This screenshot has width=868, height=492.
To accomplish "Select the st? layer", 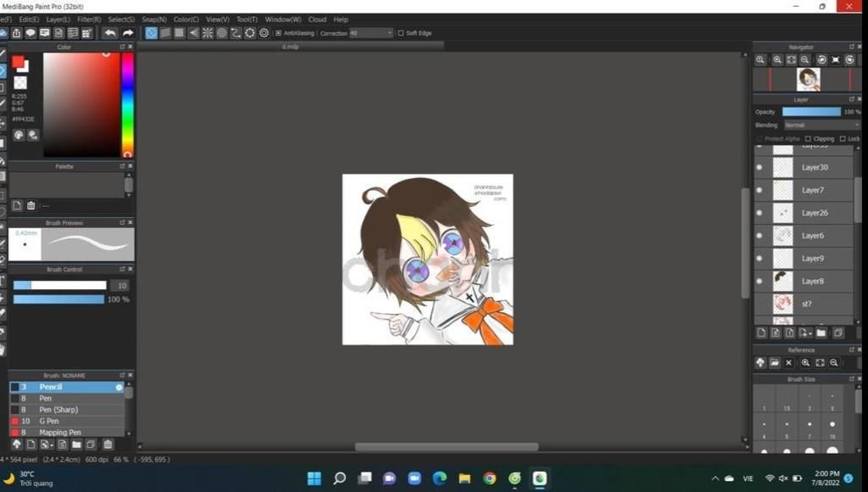I will tap(804, 304).
